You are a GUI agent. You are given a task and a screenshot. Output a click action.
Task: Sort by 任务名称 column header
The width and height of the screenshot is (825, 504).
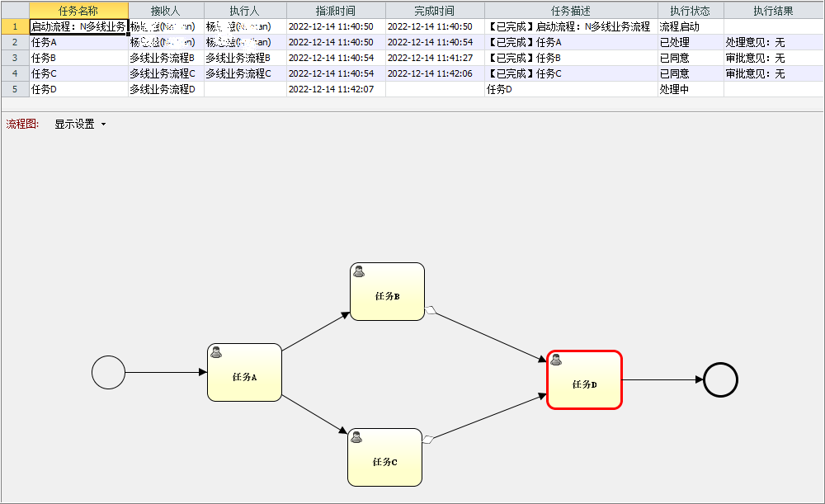pos(78,11)
